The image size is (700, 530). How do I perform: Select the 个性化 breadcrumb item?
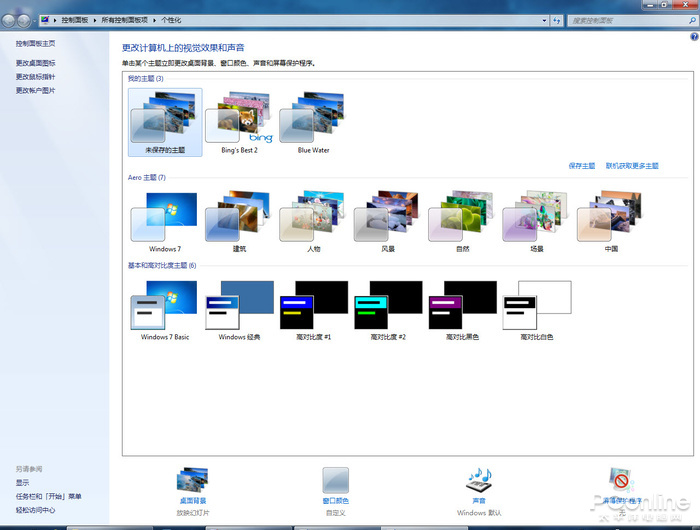[171, 20]
